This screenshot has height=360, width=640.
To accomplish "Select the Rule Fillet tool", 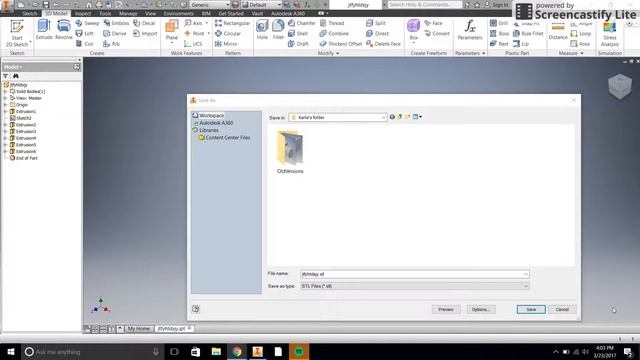I will (528, 33).
